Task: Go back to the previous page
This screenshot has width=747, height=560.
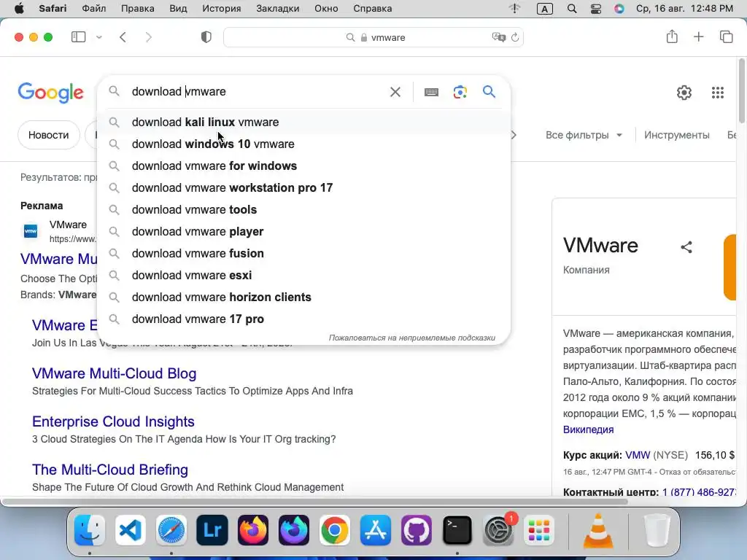Action: pos(123,37)
